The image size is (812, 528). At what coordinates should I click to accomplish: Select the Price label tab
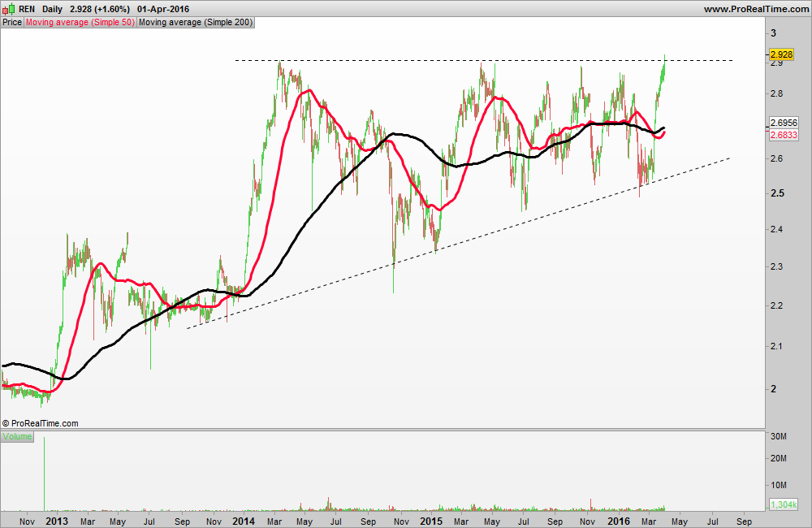pos(12,22)
